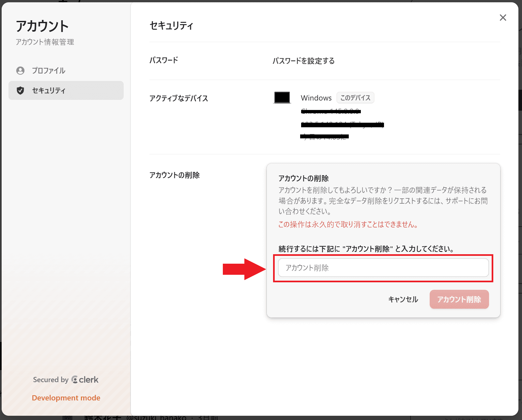522x420 pixels.
Task: Click the Secured by clerk link
Action: coord(66,380)
